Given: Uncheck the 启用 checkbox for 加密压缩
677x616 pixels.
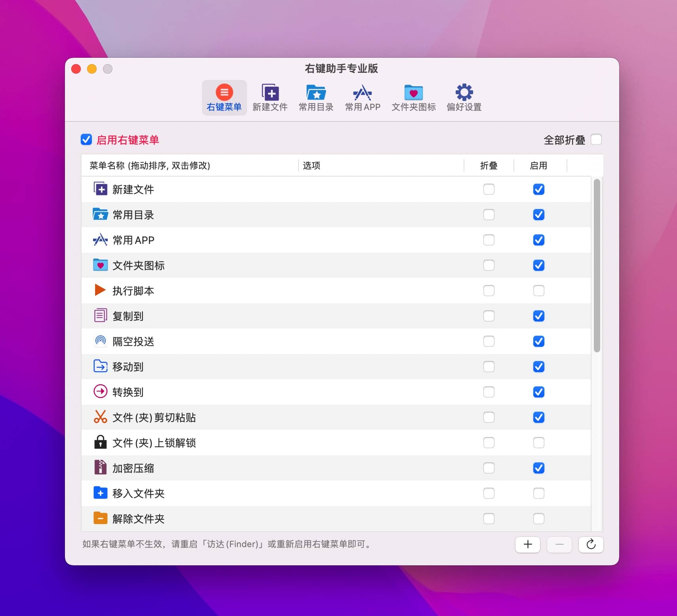Looking at the screenshot, I should 538,468.
